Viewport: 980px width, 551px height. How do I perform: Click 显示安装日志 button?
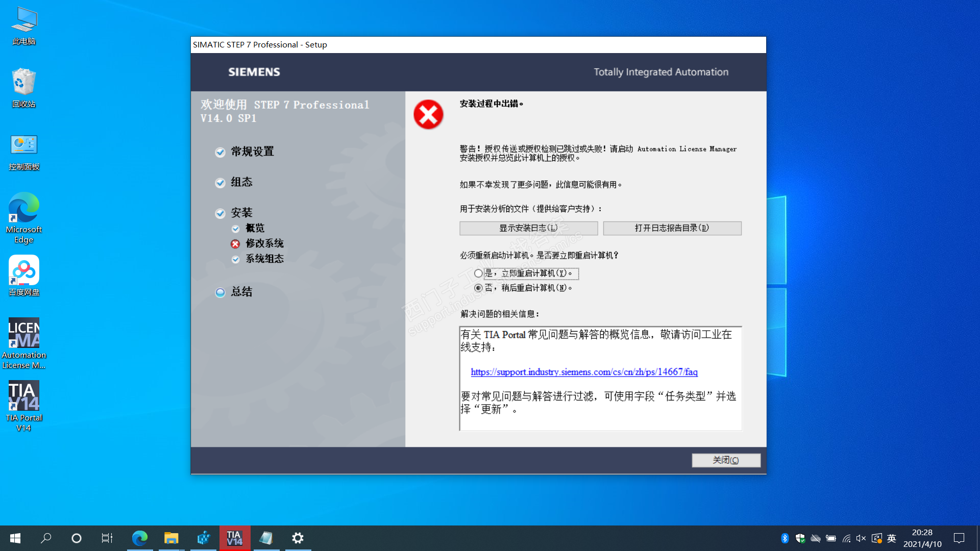tap(528, 228)
